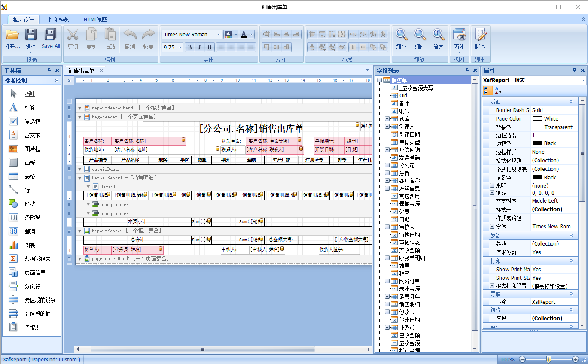The height and width of the screenshot is (364, 588).
Task: Open the Times New Roman font dropdown
Action: (219, 35)
